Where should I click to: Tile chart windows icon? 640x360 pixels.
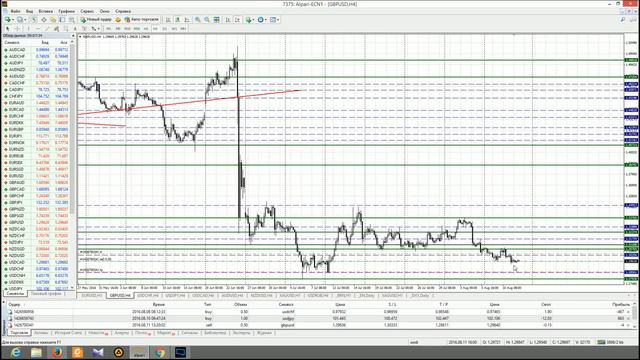click(217, 20)
